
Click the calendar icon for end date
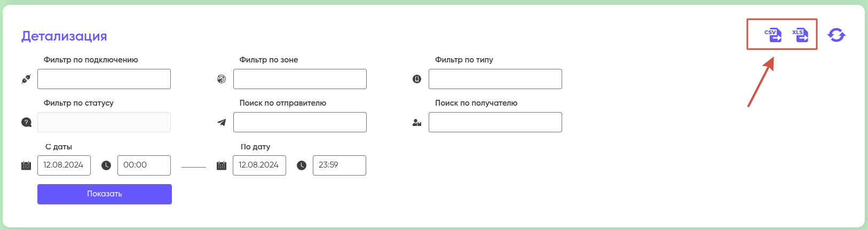click(x=222, y=165)
